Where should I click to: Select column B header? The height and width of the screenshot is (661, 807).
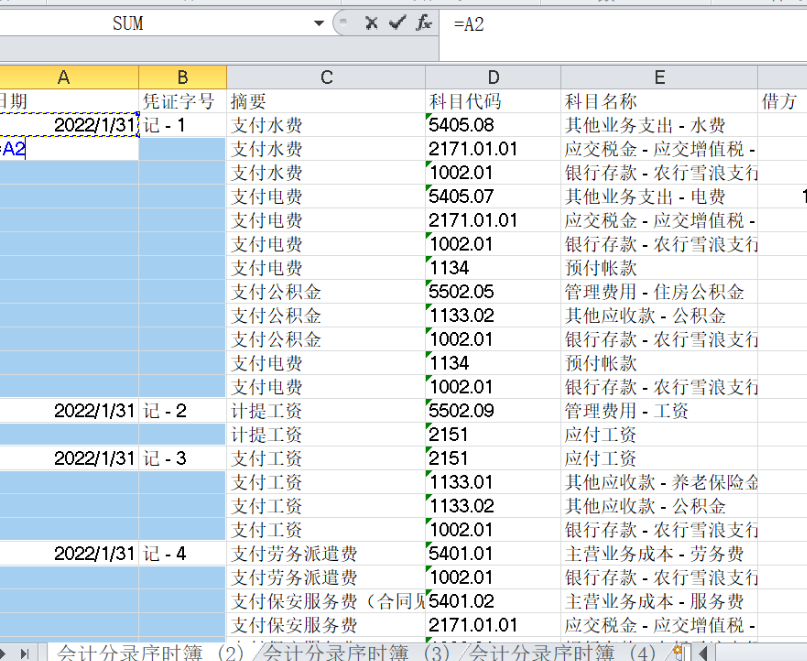tap(182, 77)
